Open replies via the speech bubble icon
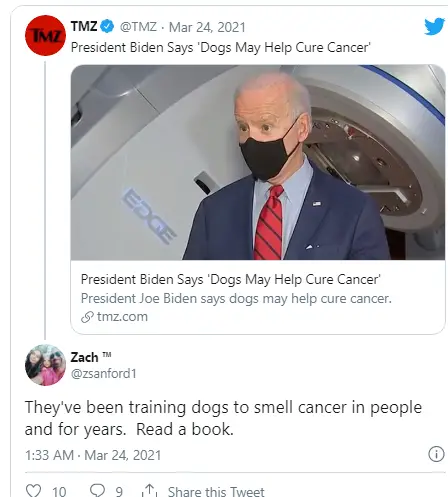 pyautogui.click(x=97, y=490)
